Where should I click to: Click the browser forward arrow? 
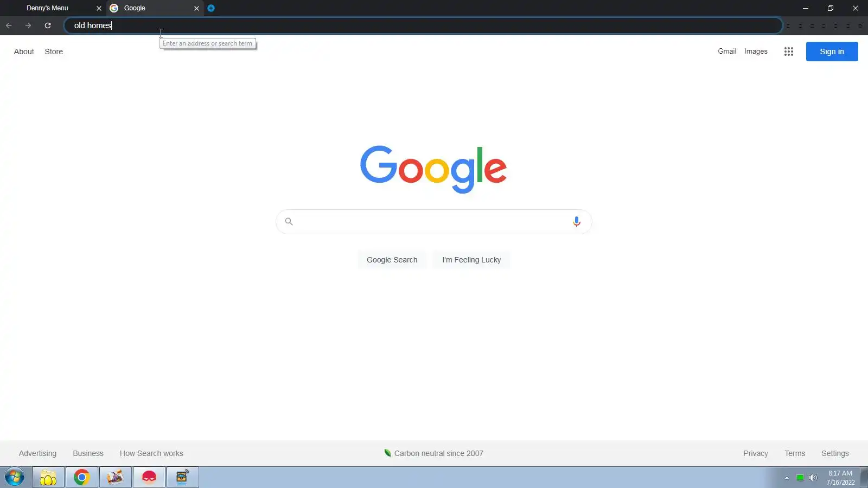(x=28, y=25)
